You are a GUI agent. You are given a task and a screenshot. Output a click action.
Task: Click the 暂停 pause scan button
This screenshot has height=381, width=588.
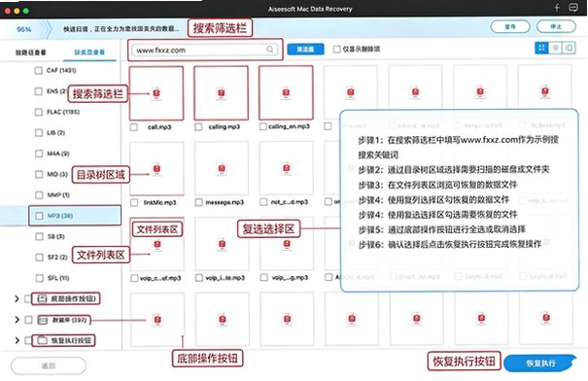(510, 26)
